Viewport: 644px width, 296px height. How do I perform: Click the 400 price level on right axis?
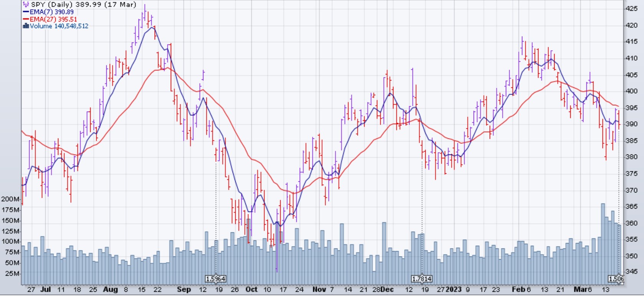[x=631, y=91]
